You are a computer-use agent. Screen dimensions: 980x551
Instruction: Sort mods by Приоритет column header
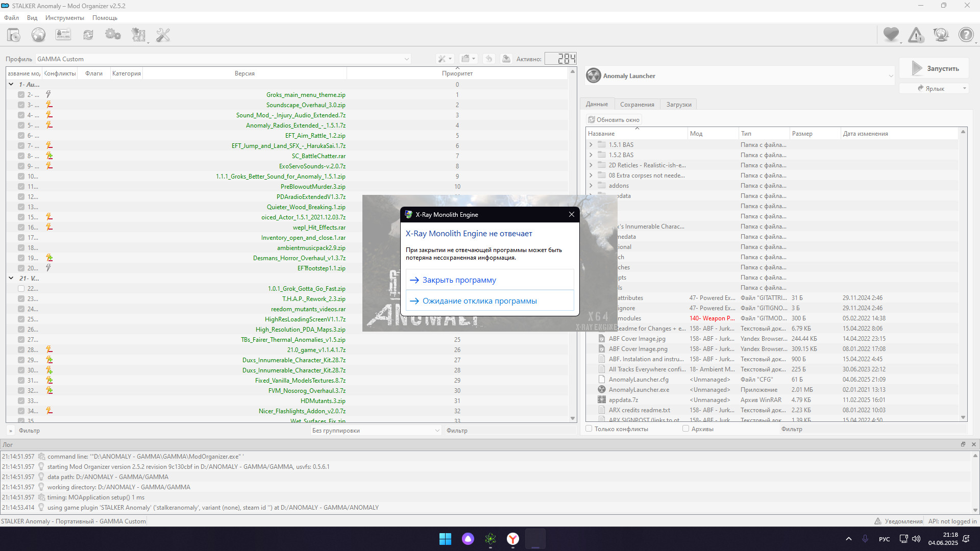tap(457, 73)
